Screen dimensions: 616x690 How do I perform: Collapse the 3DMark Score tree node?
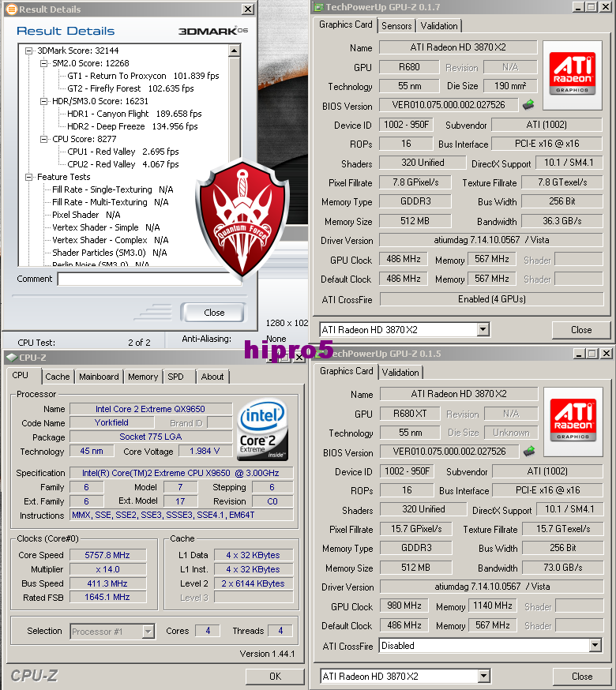(x=29, y=51)
